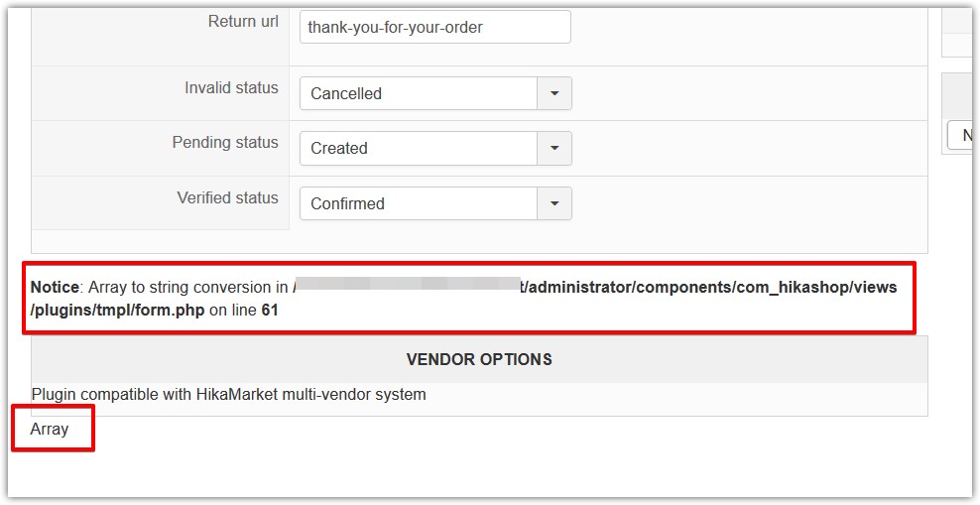Click the Verified status label
980x505 pixels.
click(227, 198)
